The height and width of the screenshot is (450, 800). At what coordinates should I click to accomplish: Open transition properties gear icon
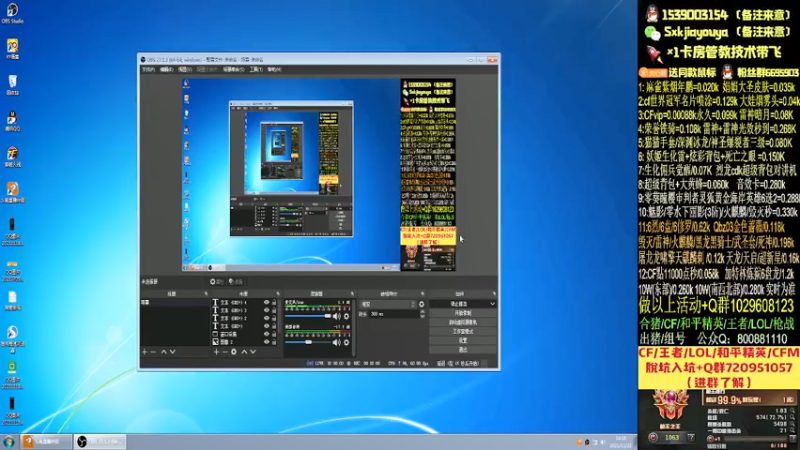pyautogui.click(x=421, y=304)
